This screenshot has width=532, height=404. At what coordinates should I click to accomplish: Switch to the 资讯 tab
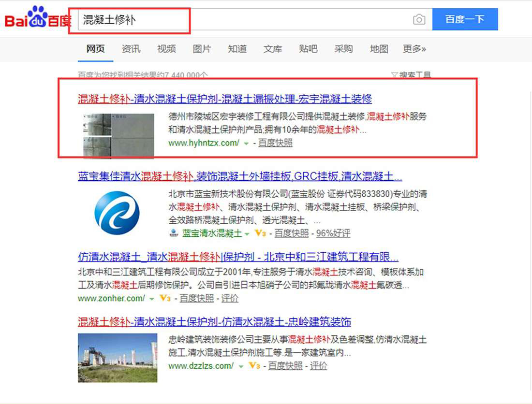tap(131, 49)
